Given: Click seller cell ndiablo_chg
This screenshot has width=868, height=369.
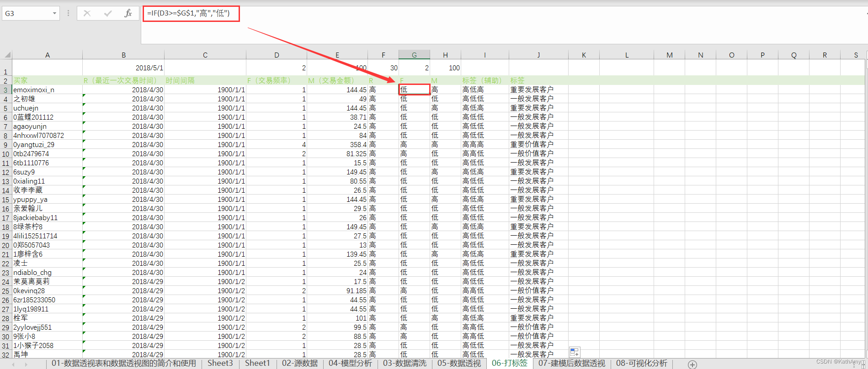Looking at the screenshot, I should [x=47, y=273].
